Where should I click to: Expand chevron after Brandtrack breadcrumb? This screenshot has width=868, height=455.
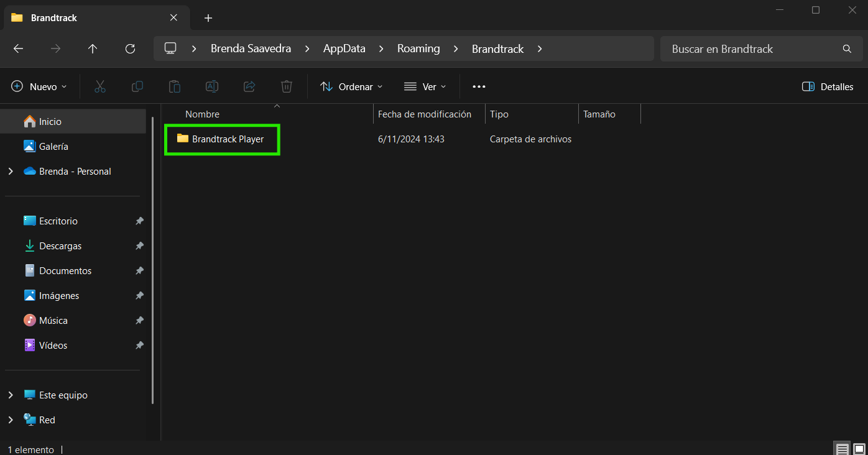[x=539, y=48]
